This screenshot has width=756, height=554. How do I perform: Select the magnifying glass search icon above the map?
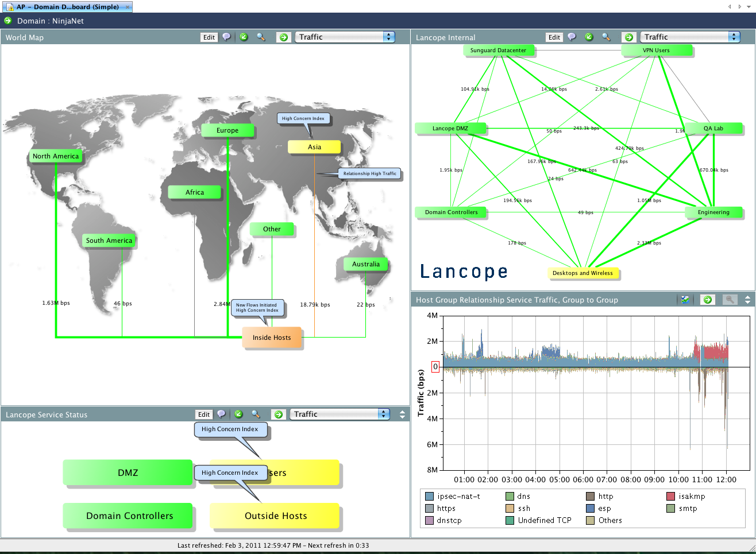pyautogui.click(x=261, y=37)
